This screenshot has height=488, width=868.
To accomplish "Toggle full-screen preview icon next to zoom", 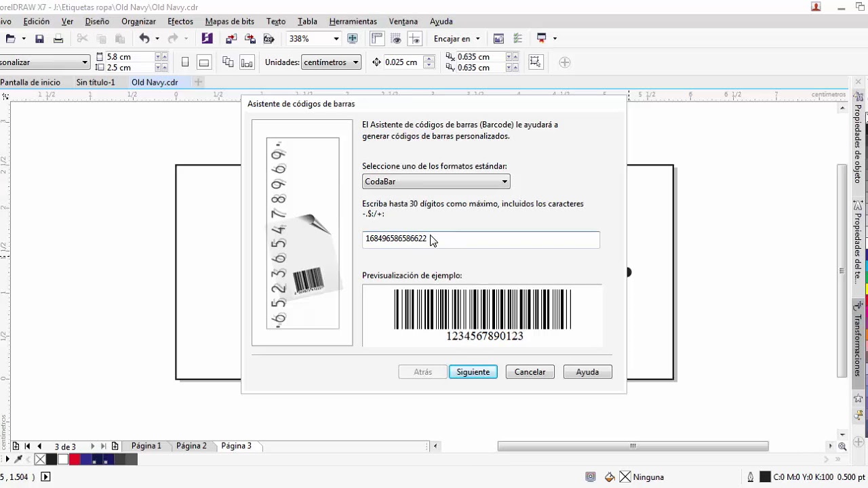I will [353, 39].
